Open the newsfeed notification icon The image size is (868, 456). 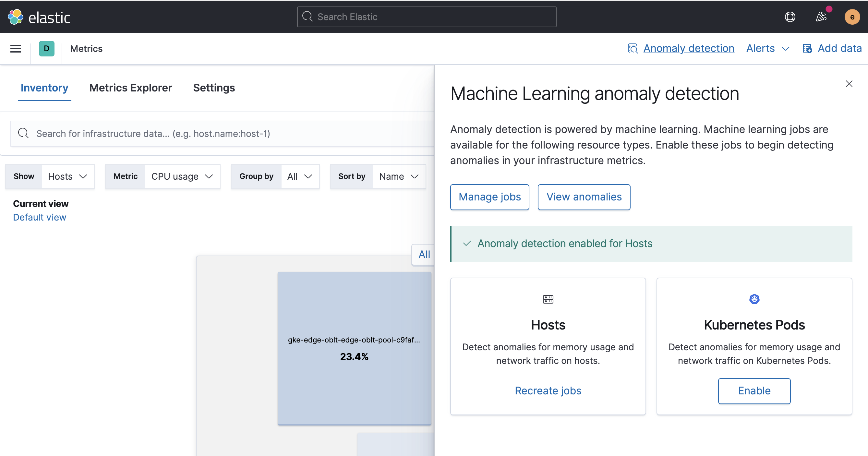click(822, 17)
